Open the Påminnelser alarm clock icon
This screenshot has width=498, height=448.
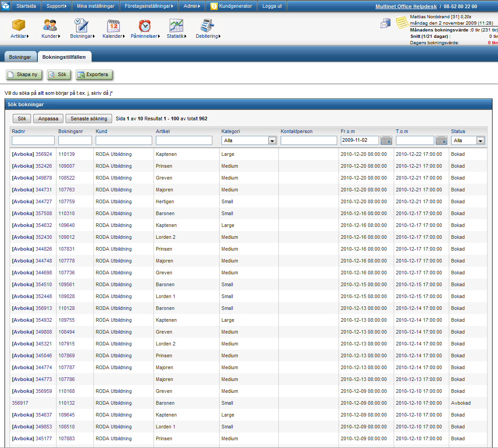144,26
